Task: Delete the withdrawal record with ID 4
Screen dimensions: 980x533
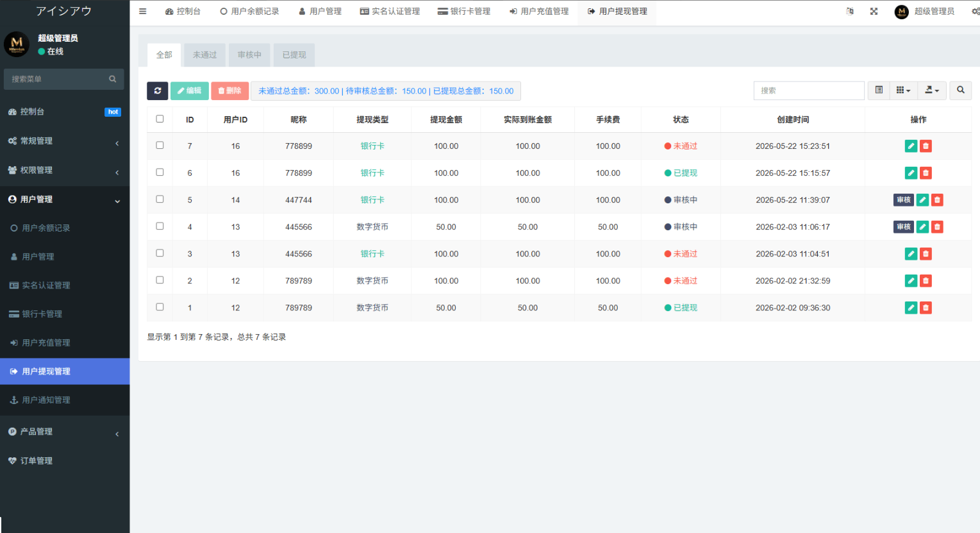Action: pyautogui.click(x=937, y=227)
